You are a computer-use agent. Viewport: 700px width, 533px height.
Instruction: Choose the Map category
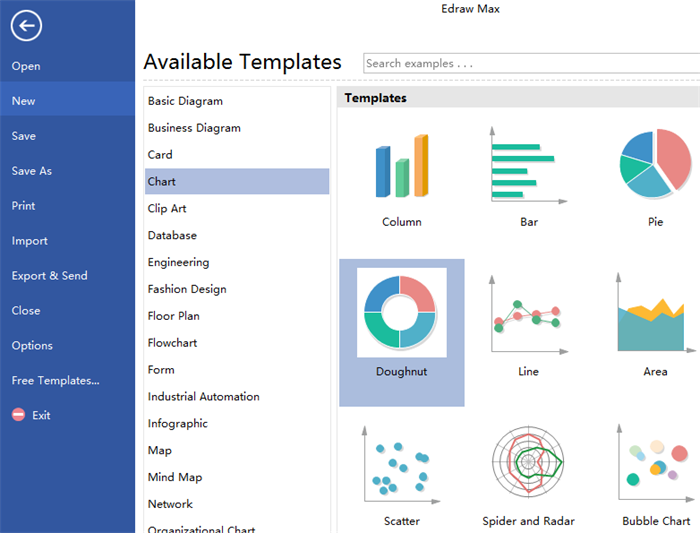click(237, 450)
